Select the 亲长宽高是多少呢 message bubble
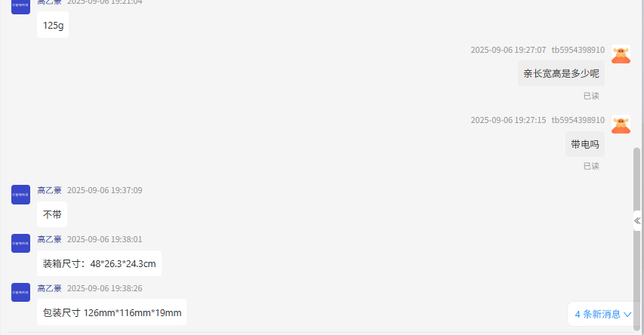644x335 pixels. pos(561,73)
